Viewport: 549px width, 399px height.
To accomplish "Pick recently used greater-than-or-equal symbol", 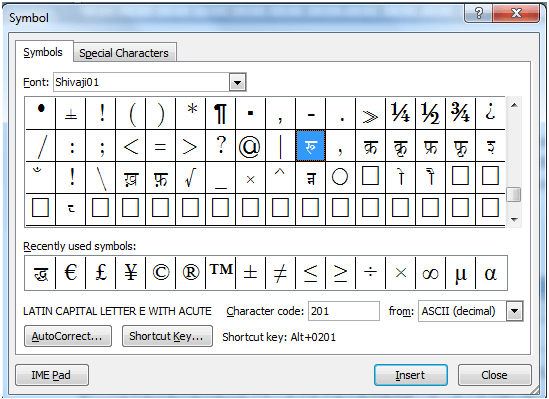I will (340, 273).
